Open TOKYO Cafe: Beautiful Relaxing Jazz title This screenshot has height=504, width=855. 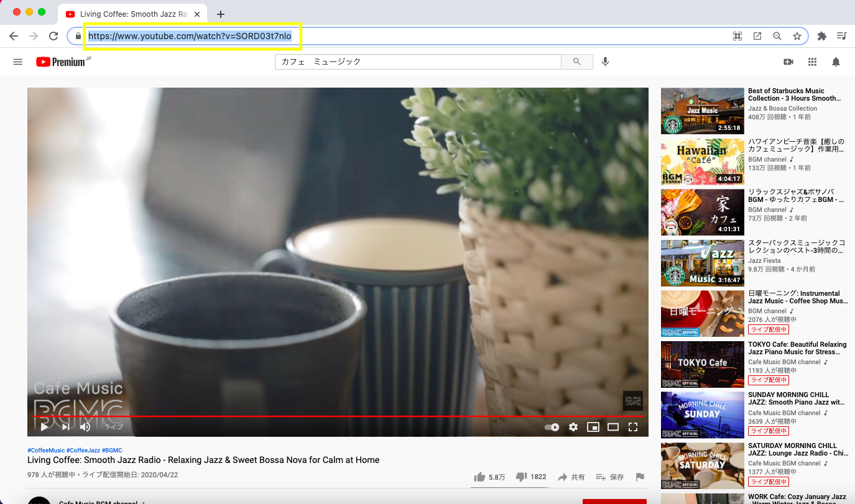point(797,348)
